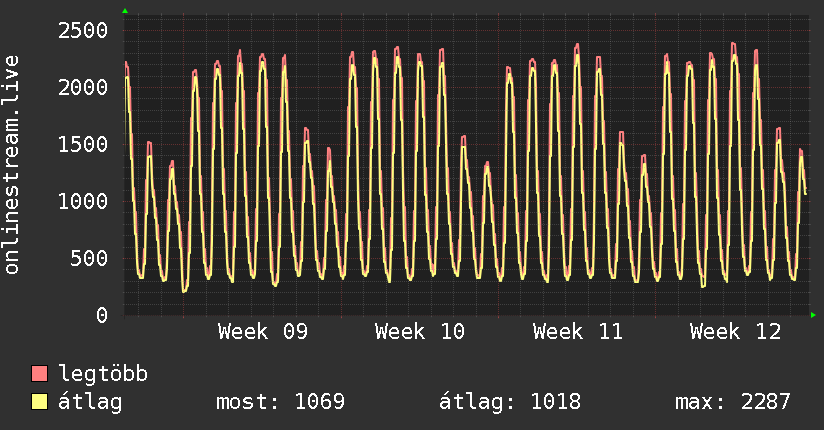Click the green arrow atop the Y axis

[x=124, y=11]
